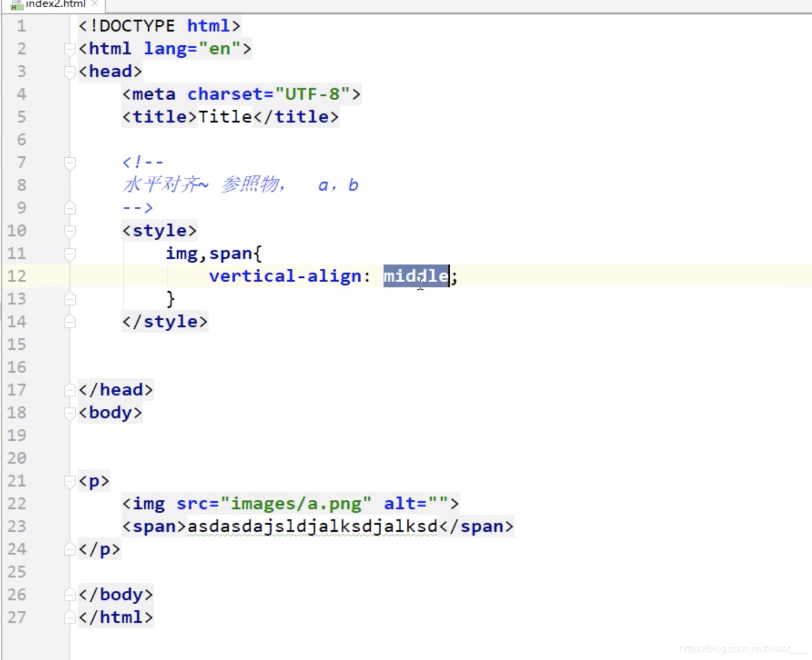Click the 'lang="en"' attribute
The height and width of the screenshot is (660, 812).
pyautogui.click(x=192, y=49)
